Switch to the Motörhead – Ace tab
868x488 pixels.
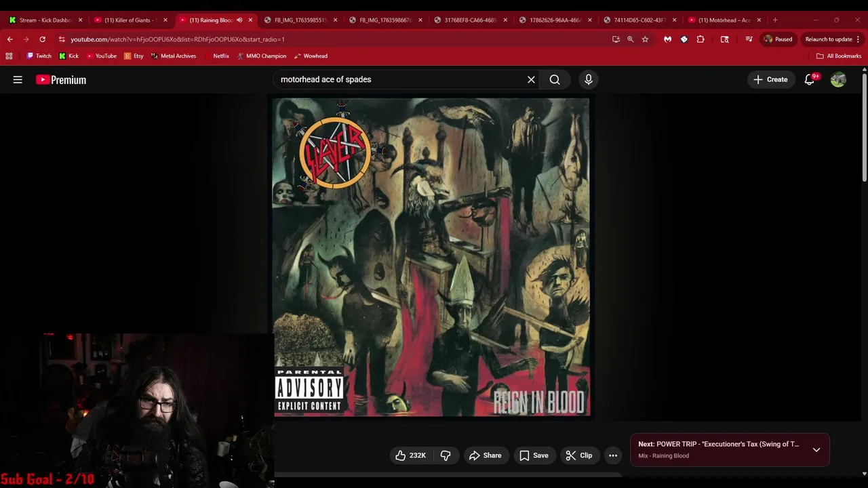point(724,20)
